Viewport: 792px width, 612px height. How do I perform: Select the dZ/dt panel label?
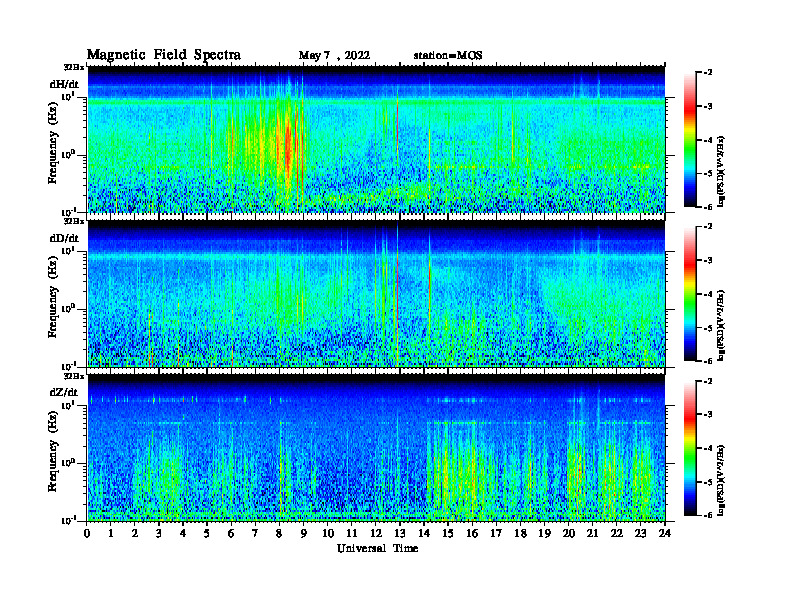(64, 392)
